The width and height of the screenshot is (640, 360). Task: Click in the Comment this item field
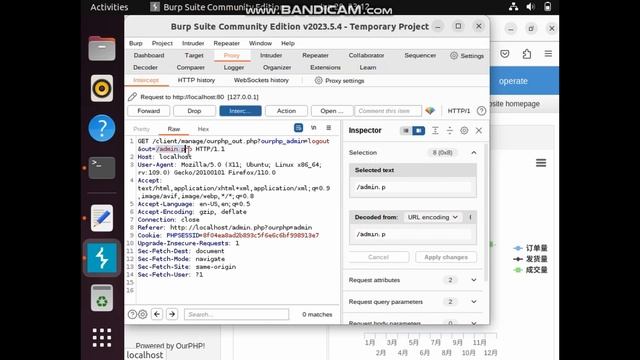[388, 111]
